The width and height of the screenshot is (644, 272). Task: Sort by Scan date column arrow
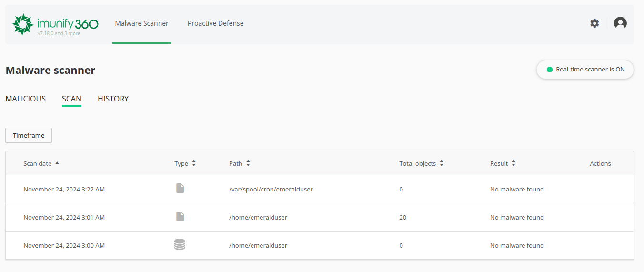click(57, 163)
